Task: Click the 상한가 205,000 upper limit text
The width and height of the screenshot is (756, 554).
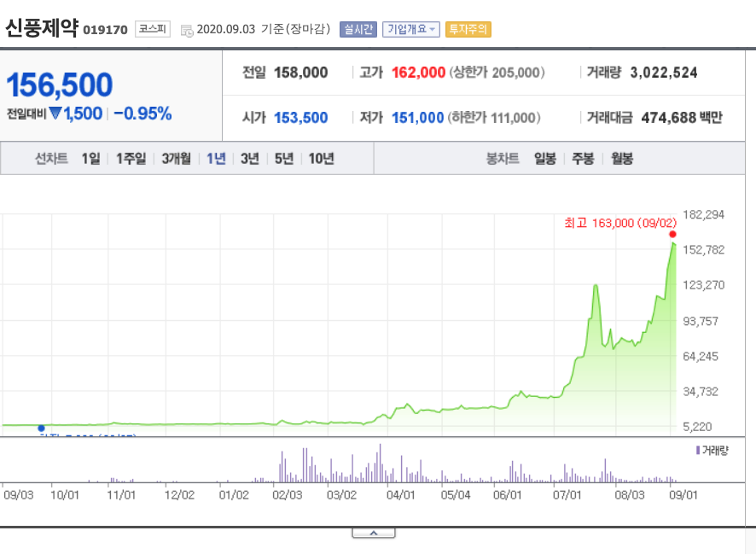Action: click(497, 73)
